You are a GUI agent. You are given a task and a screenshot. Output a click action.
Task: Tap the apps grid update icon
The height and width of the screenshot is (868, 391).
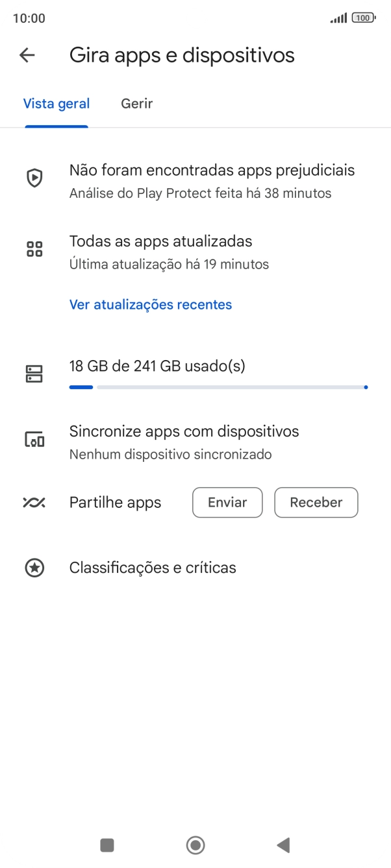click(34, 248)
